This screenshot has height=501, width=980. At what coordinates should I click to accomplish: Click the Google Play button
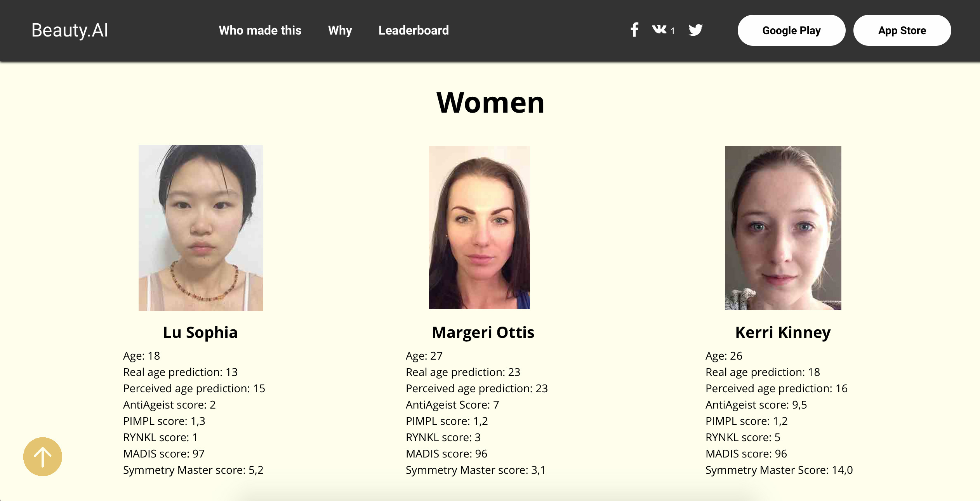click(x=791, y=30)
